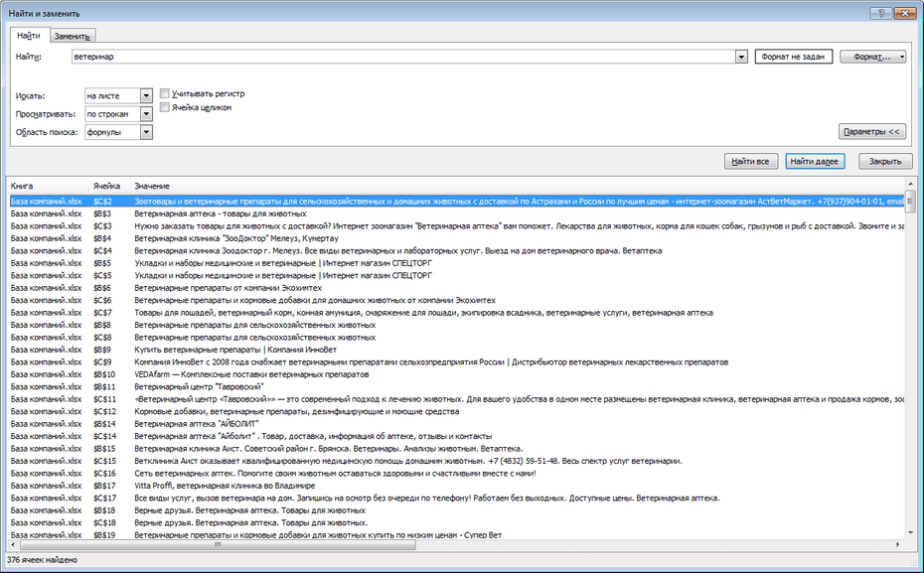Image resolution: width=924 pixels, height=573 pixels.
Task: Select the result row for cell $C$14
Action: tap(456, 436)
